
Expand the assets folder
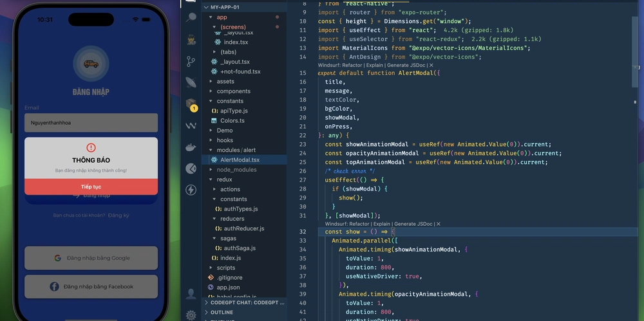(x=225, y=82)
